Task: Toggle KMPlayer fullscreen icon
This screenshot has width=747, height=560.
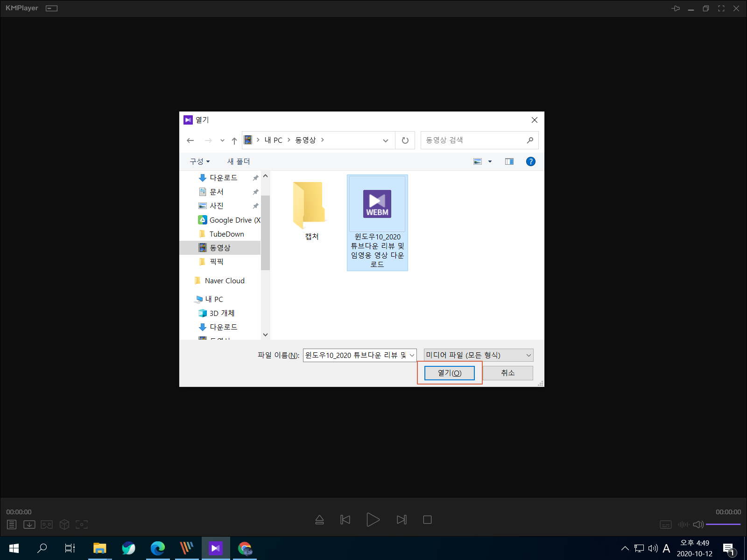Action: pos(721,8)
